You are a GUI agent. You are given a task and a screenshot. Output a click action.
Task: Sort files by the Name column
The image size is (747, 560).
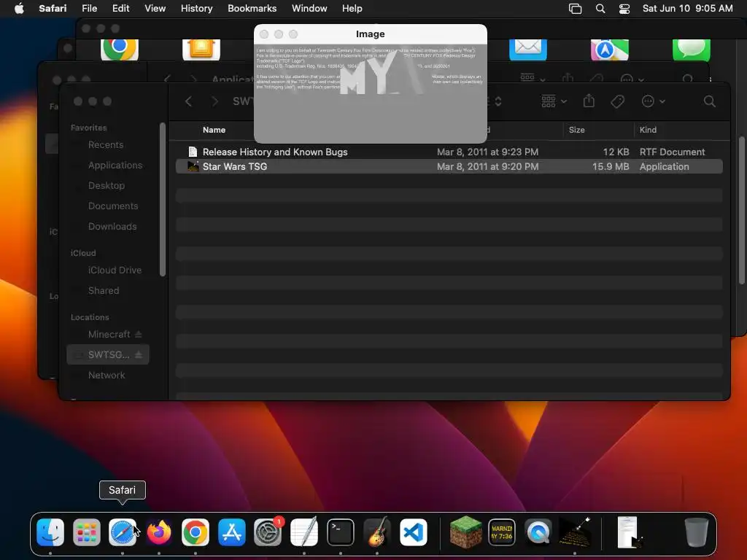[214, 130]
